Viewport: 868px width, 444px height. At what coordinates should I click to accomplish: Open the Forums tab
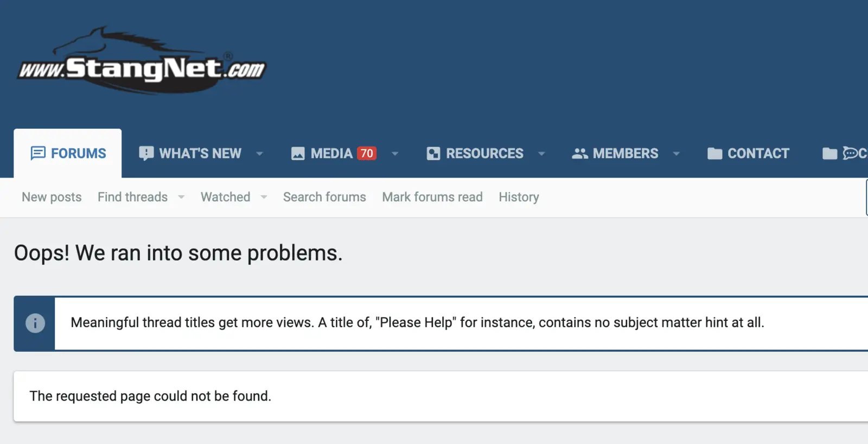point(68,153)
